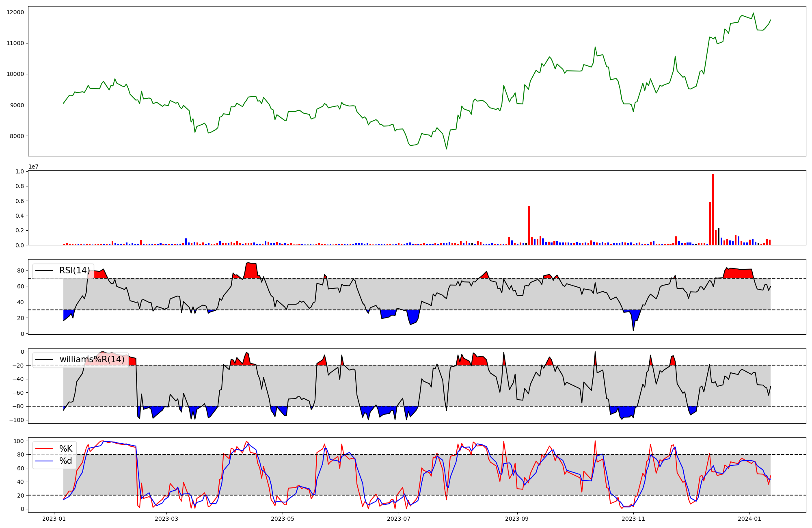This screenshot has height=528, width=812.
Task: Click the 8000 price axis tick label
Action: [x=17, y=136]
